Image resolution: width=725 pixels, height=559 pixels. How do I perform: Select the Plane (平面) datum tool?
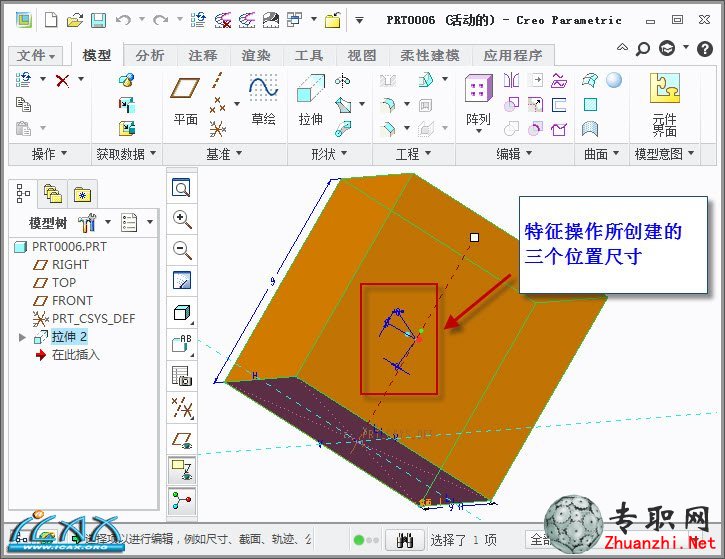point(185,101)
